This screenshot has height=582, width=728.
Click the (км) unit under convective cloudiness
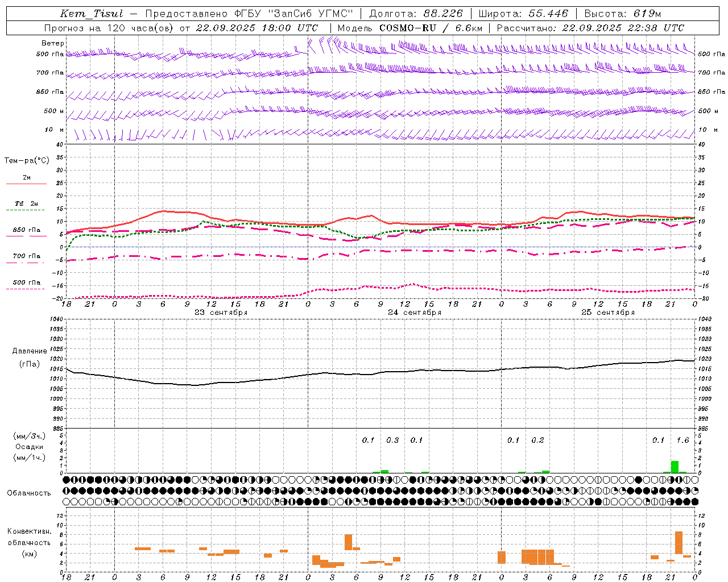[30, 553]
